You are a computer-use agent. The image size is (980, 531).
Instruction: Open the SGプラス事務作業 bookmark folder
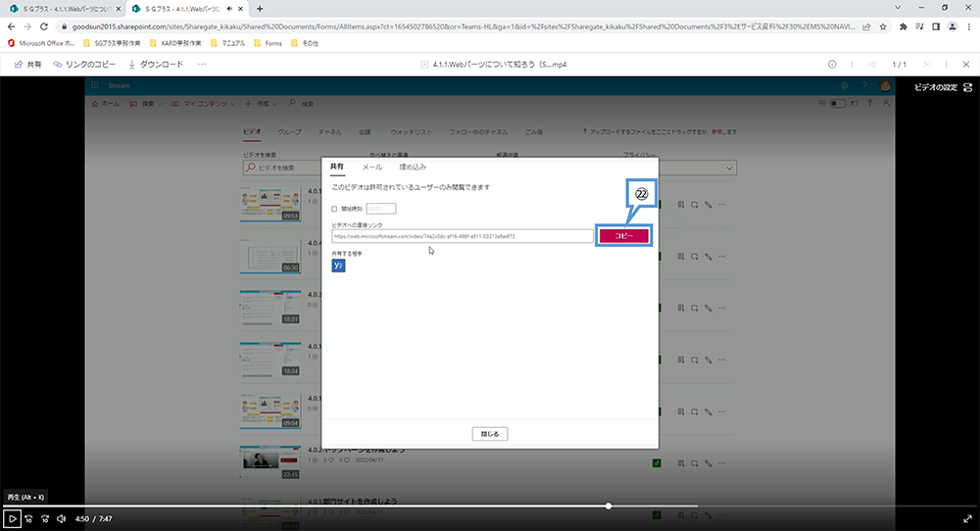(113, 43)
